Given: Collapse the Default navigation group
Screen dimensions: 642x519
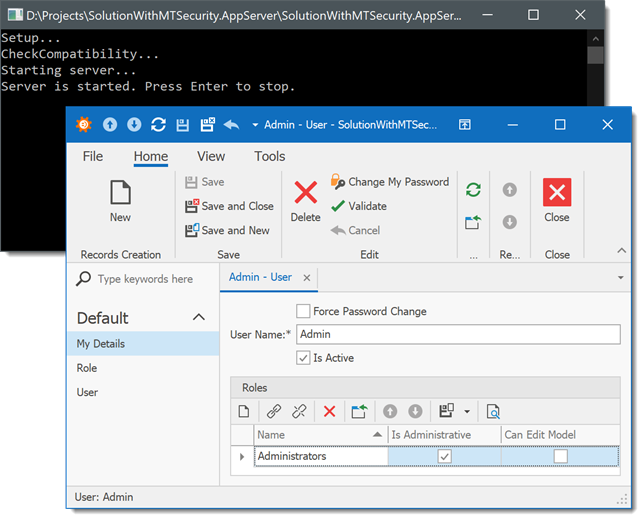Looking at the screenshot, I should tap(199, 317).
